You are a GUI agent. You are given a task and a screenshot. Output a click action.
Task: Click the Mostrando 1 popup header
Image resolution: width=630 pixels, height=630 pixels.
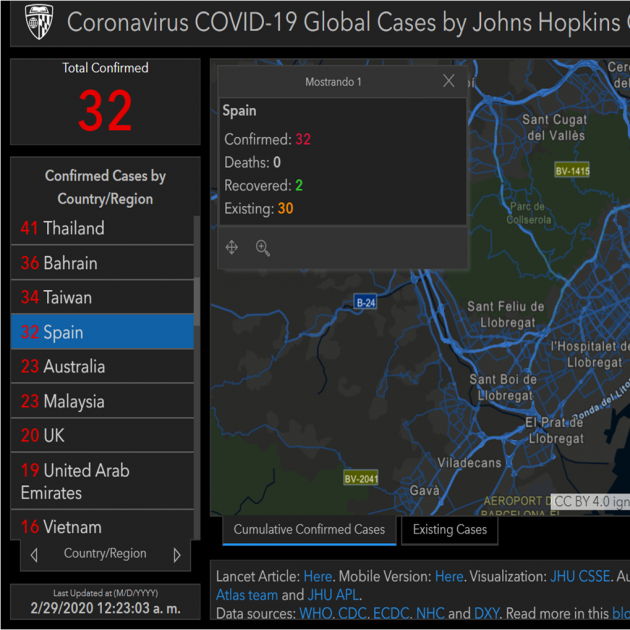click(333, 82)
